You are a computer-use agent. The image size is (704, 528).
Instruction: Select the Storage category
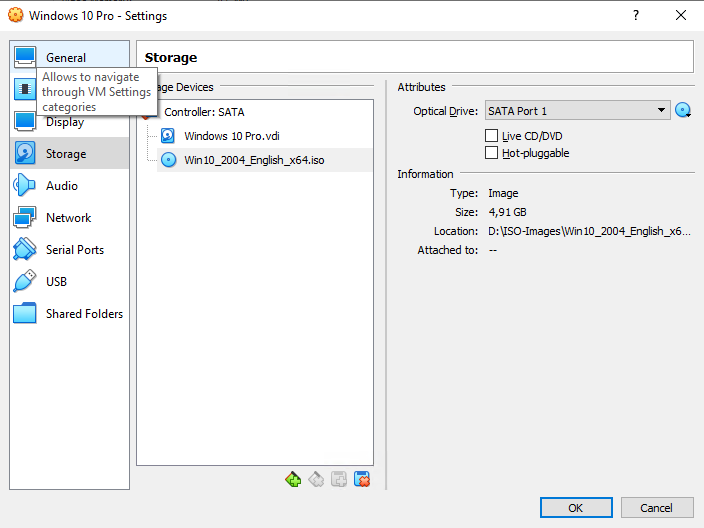tap(70, 153)
